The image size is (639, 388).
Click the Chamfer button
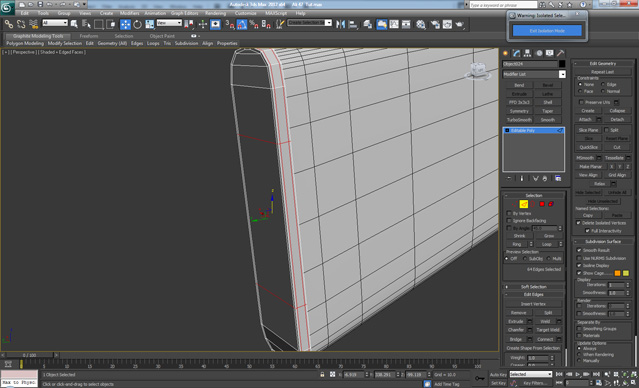516,330
